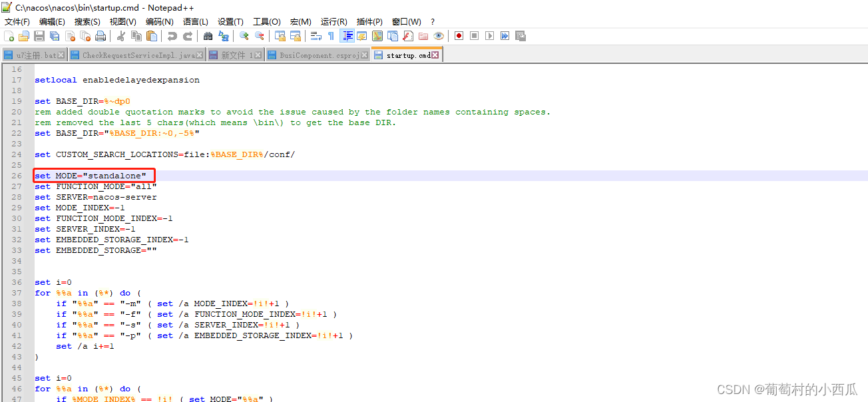This screenshot has width=868, height=402.
Task: Open the Replace dialog icon
Action: click(224, 36)
